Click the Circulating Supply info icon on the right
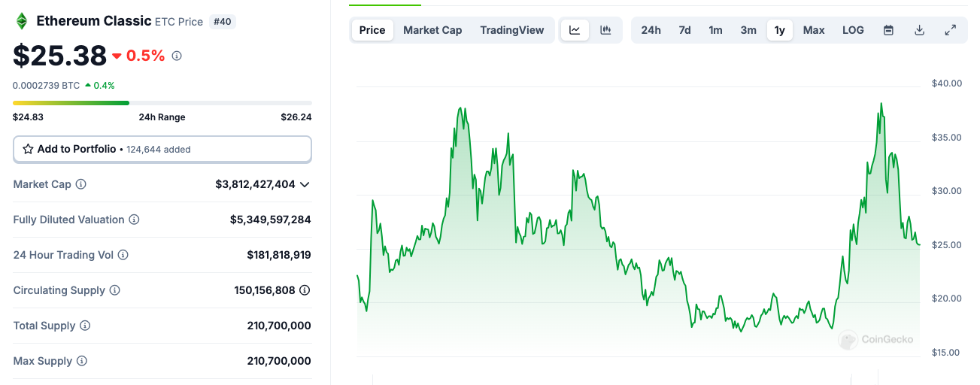Viewport: 980px width, 385px height. point(305,290)
